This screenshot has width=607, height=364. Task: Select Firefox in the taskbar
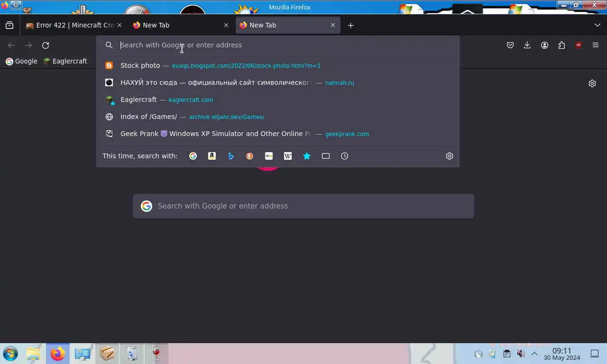(x=58, y=354)
